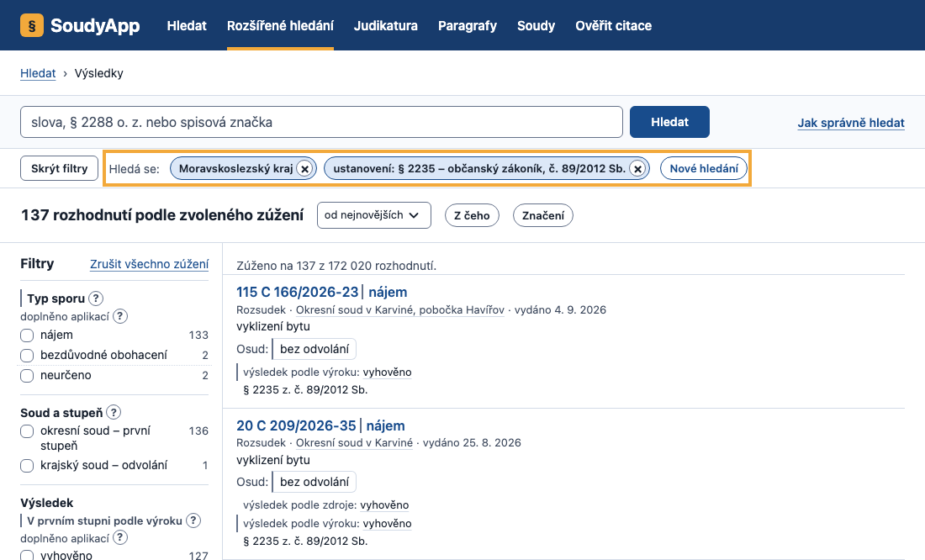This screenshot has width=925, height=560.
Task: Start a Nové hledání
Action: pos(704,168)
